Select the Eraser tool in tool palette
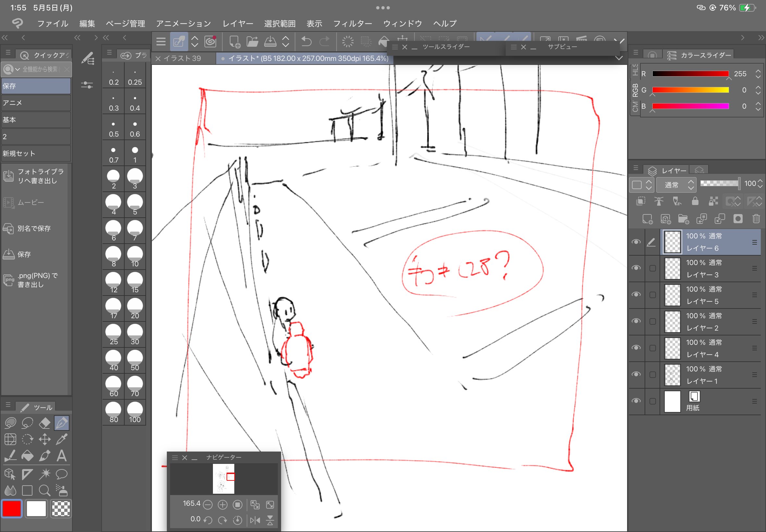Screen dimensions: 766x532 (44, 423)
